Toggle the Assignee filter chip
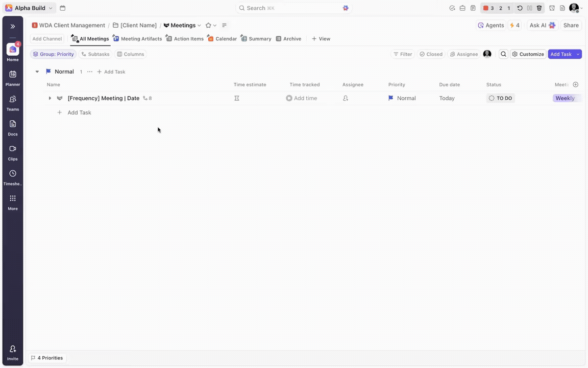This screenshot has height=368, width=588. (463, 54)
